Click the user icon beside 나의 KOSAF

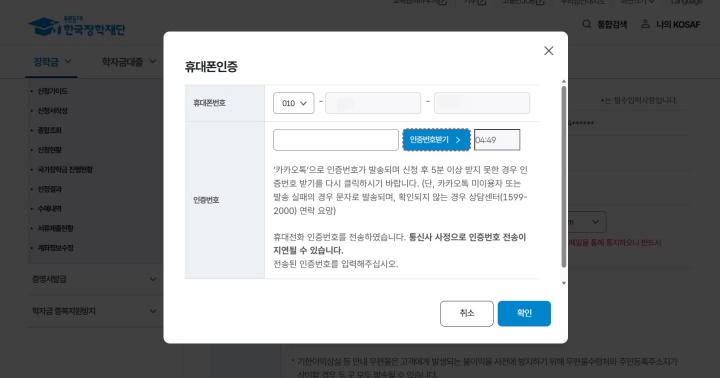coord(645,24)
